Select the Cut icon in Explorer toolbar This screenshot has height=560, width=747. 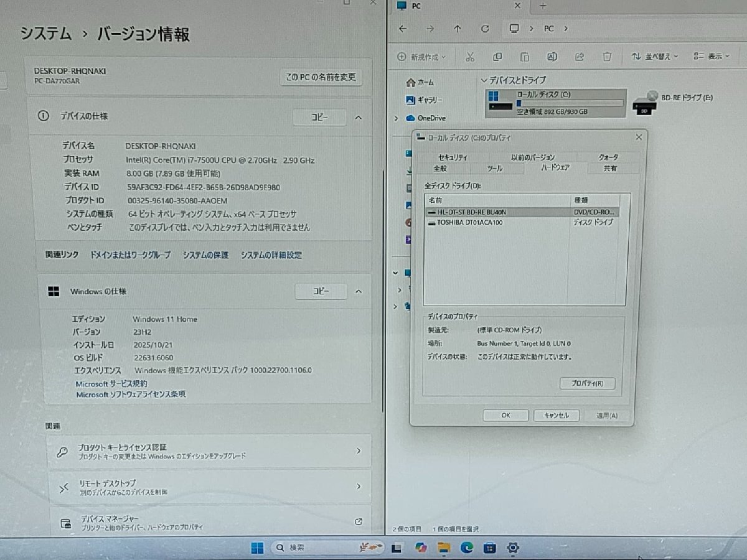point(470,57)
